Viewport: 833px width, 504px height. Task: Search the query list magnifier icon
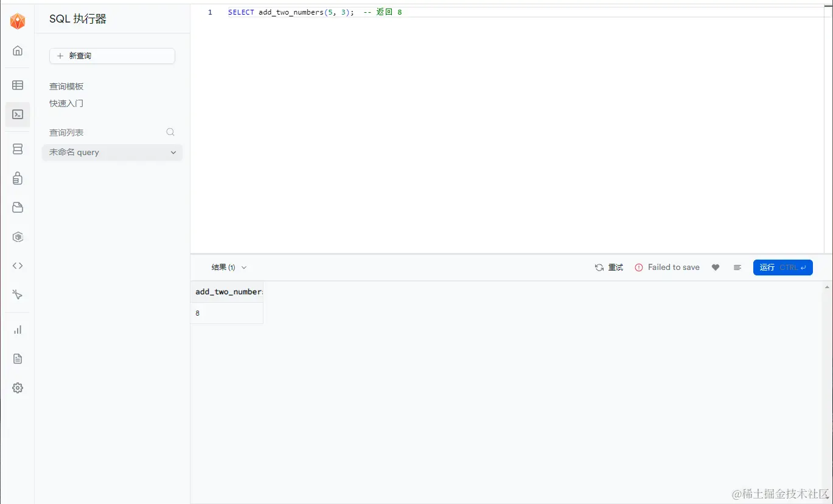170,132
